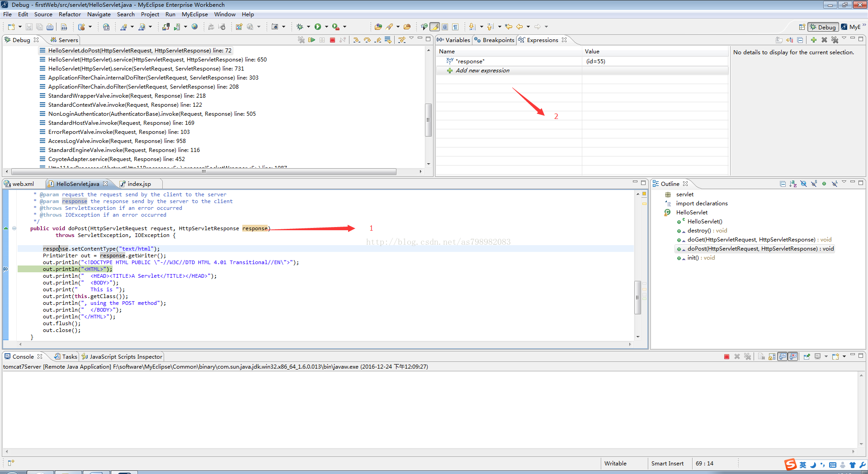Click the Step Into icon
Screen dimensions: 868x474
tap(357, 40)
